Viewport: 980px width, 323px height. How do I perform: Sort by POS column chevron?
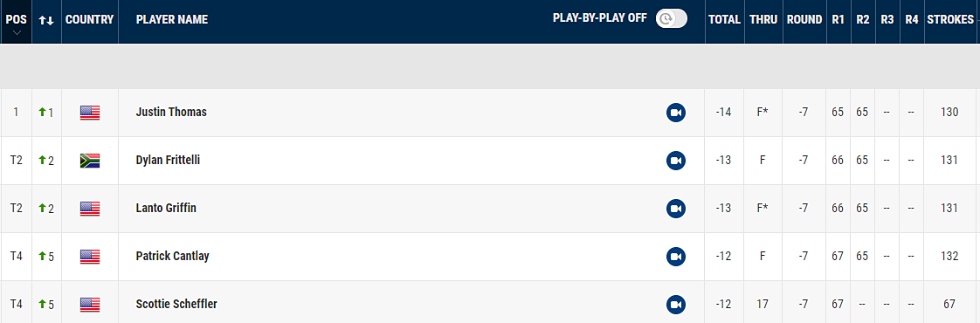click(17, 33)
